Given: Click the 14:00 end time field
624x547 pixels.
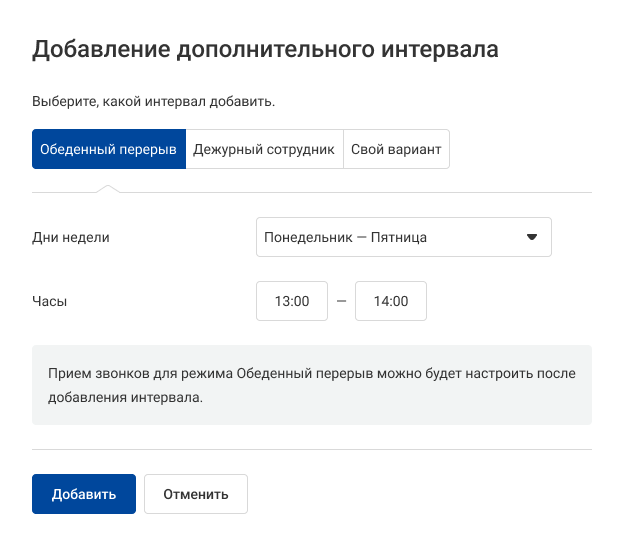Looking at the screenshot, I should click(391, 301).
